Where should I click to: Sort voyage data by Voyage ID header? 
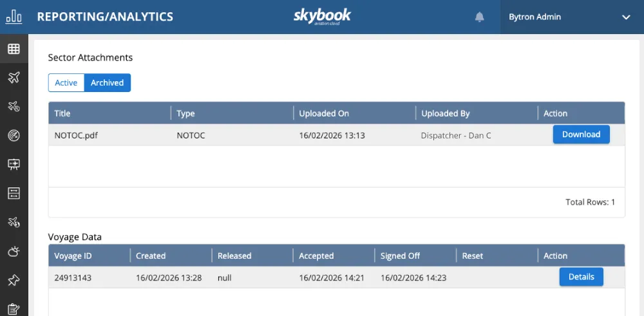73,256
